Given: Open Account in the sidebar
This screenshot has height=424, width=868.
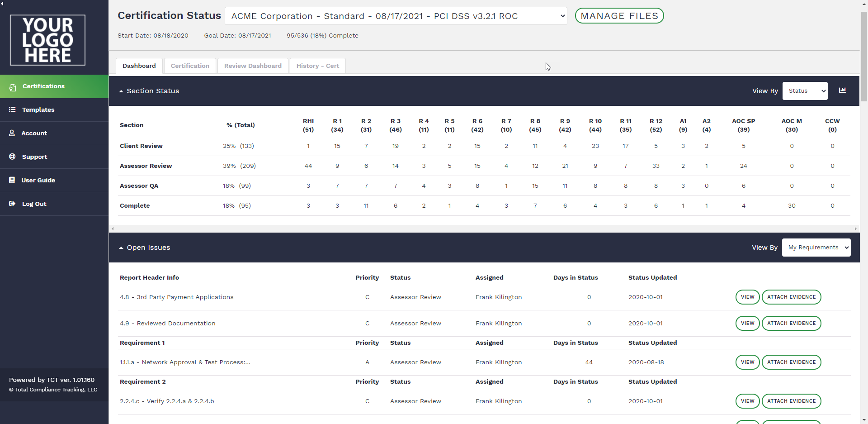Looking at the screenshot, I should point(54,133).
